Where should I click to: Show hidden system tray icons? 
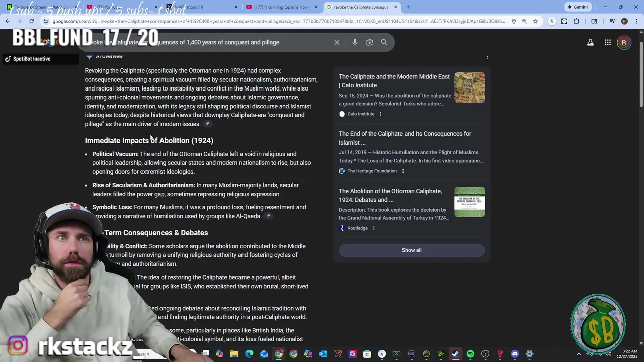[x=579, y=354]
